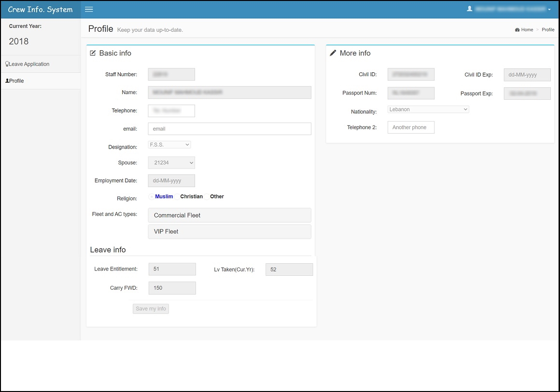Screen dimensions: 560x392
Task: Expand the Nationality dropdown showing Lebanon
Action: tap(428, 109)
